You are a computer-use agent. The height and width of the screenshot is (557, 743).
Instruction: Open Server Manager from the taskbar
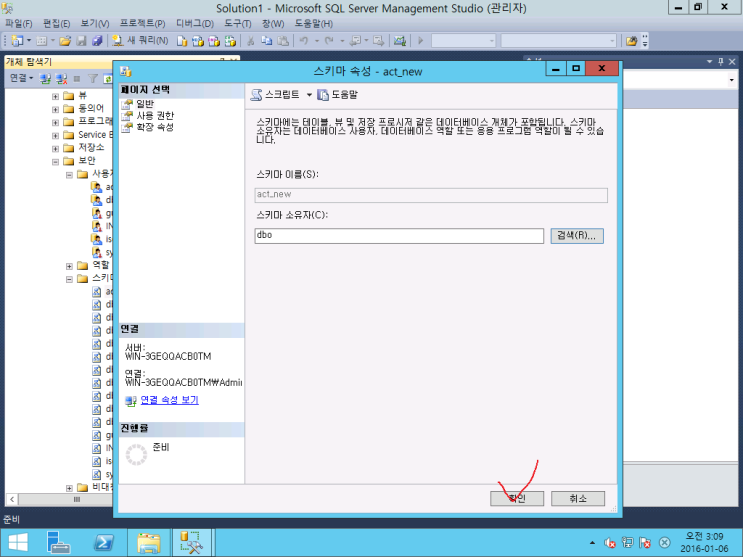point(59,543)
